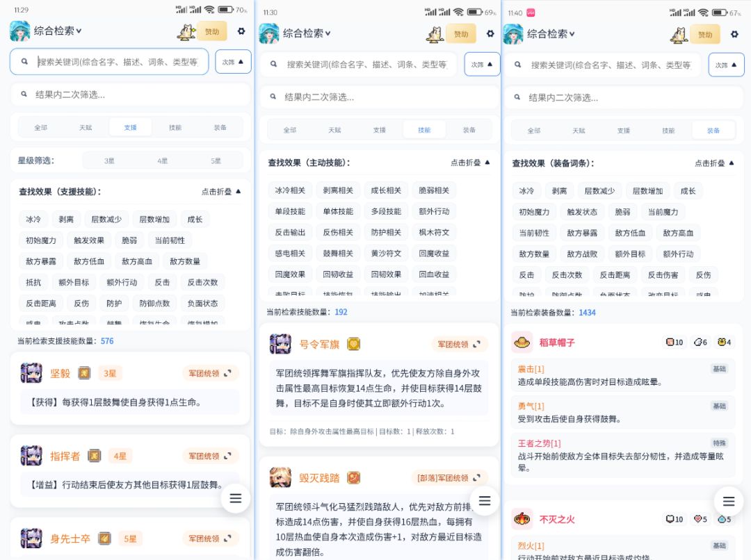Select the 支援 tab in the 11:29 screen
The image size is (751, 560).
130,127
